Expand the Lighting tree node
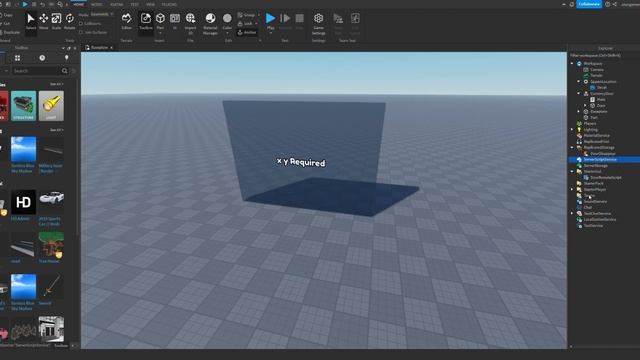 [572, 129]
